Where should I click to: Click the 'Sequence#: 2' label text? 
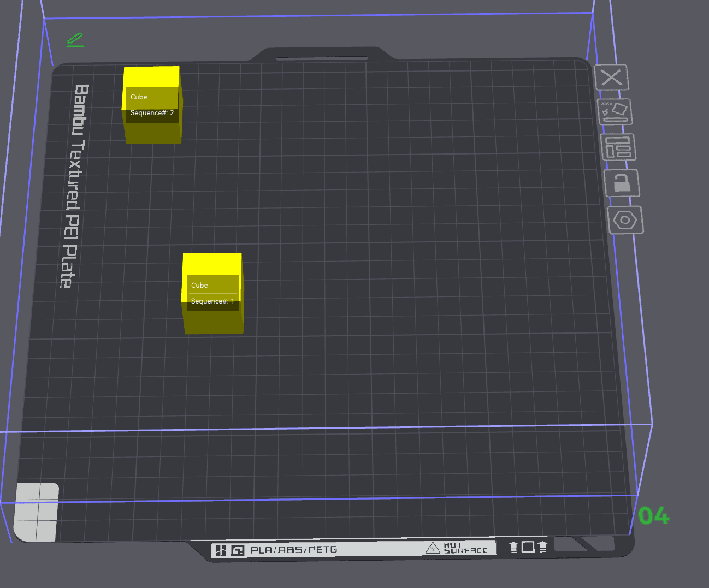[x=152, y=113]
